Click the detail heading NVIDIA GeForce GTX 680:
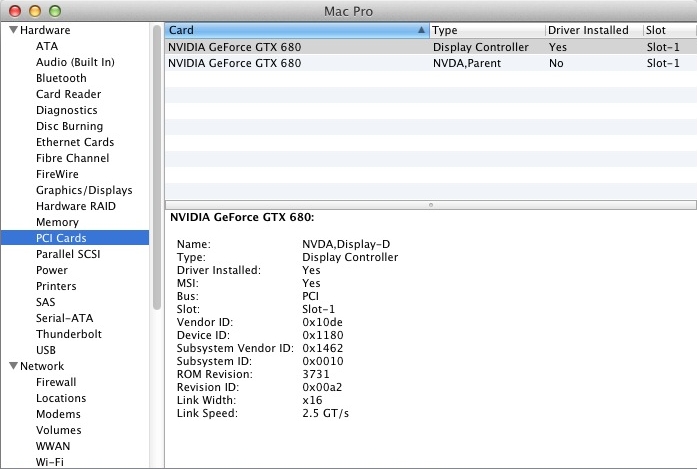697x469 pixels. pos(242,217)
